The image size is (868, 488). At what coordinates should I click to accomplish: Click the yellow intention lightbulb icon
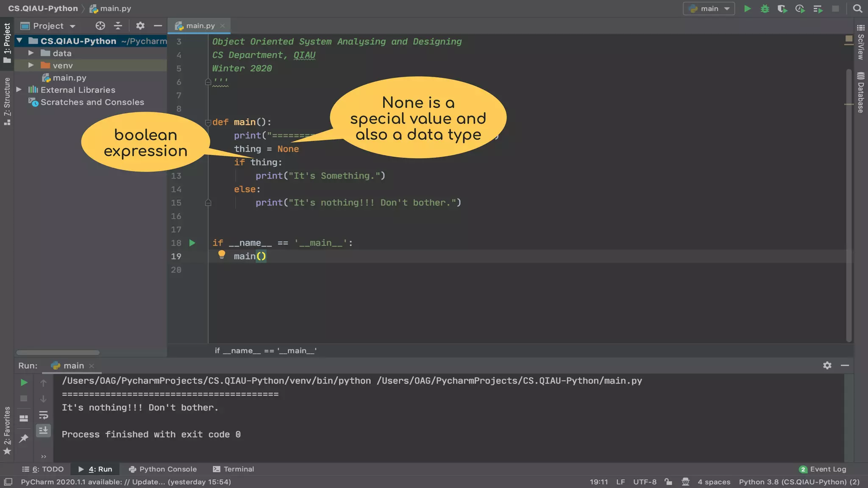click(x=221, y=255)
